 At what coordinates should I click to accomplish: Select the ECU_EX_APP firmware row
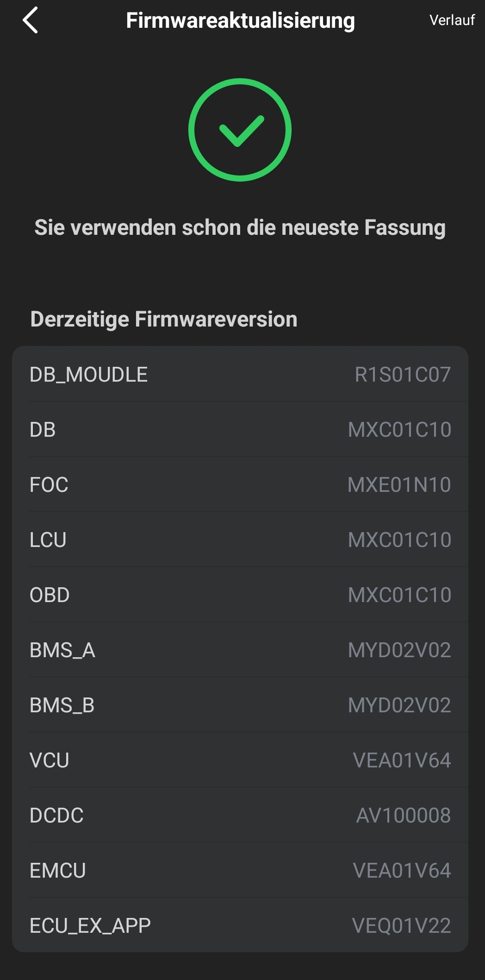[x=240, y=925]
